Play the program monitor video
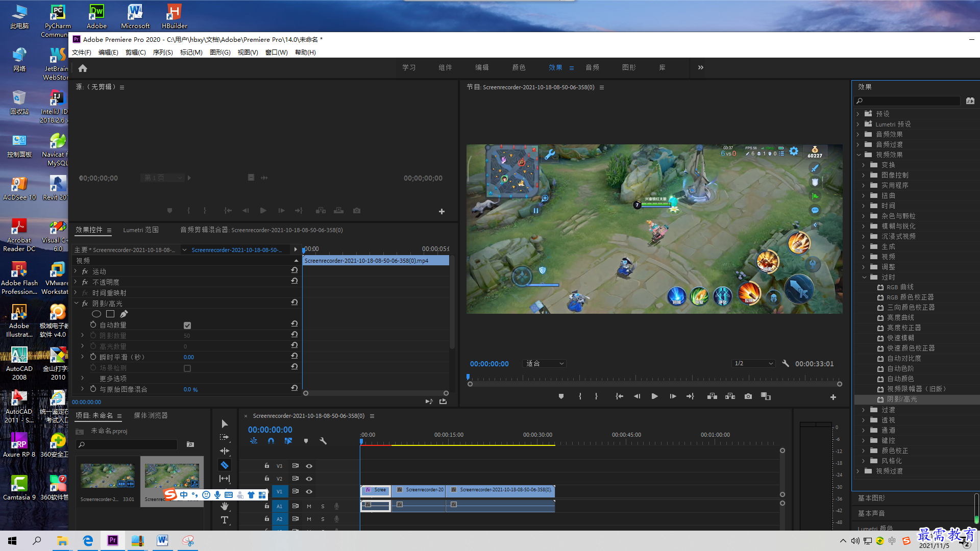 (x=654, y=396)
